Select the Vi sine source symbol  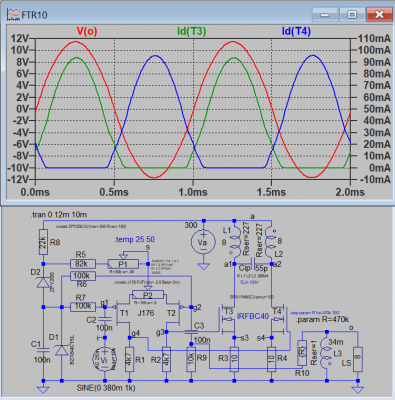(104, 359)
